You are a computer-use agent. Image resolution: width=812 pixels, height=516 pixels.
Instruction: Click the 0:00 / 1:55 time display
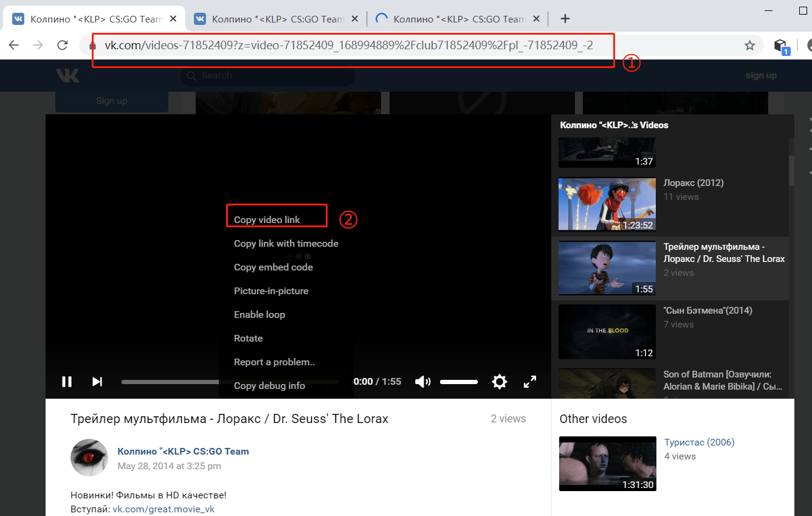pos(377,382)
